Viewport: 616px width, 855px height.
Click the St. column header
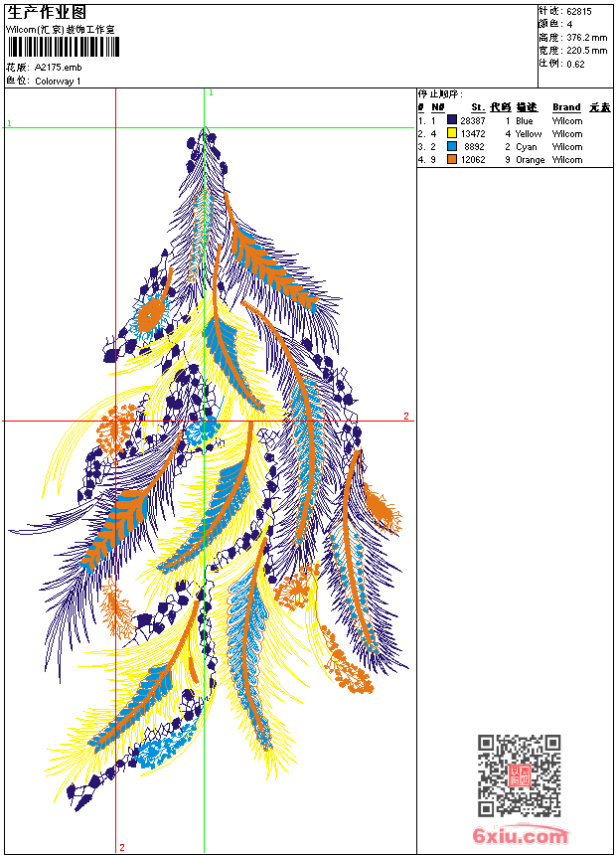478,107
